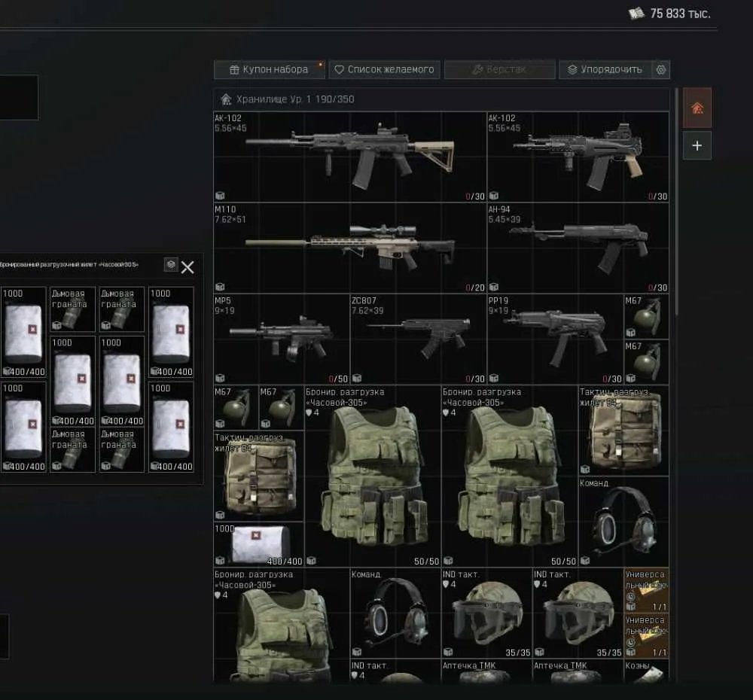Image resolution: width=753 pixels, height=700 pixels.
Task: Click the Упорядочить sort button
Action: point(605,69)
